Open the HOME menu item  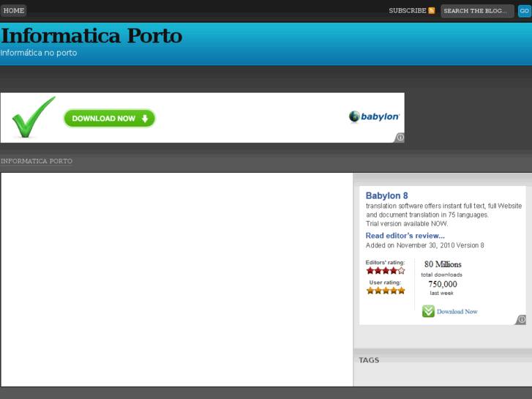pyautogui.click(x=14, y=10)
